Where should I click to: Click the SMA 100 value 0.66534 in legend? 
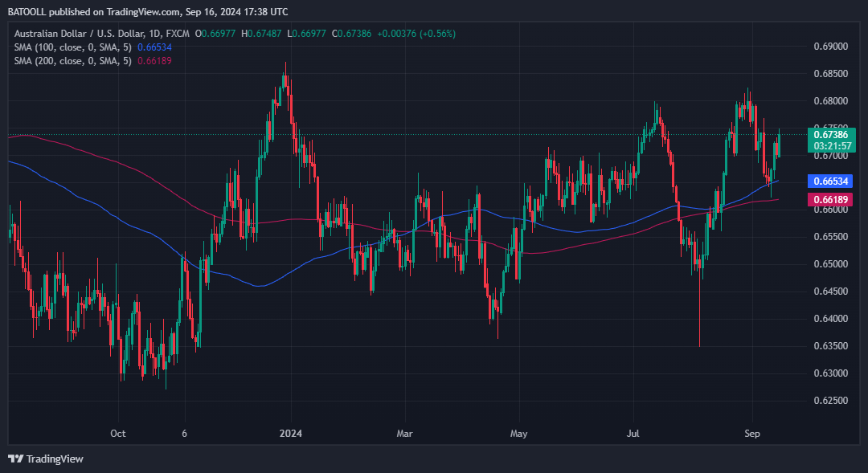click(154, 47)
